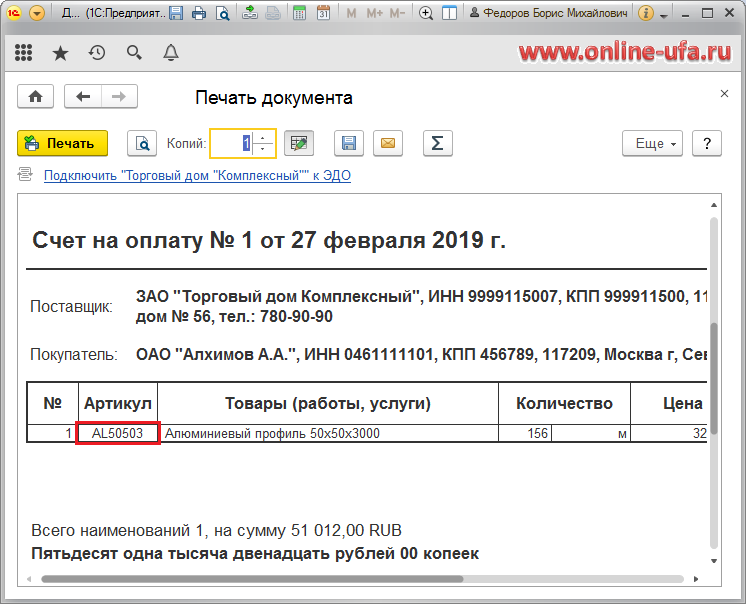This screenshot has width=746, height=604.
Task: Click the vertical scrollbar up arrow
Action: (x=714, y=205)
